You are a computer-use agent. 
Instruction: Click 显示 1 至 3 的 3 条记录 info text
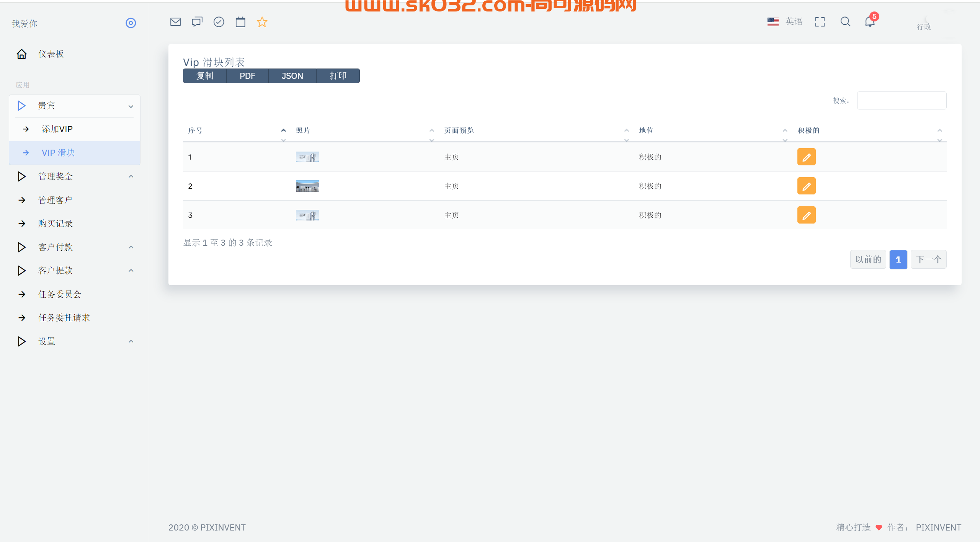click(x=228, y=243)
